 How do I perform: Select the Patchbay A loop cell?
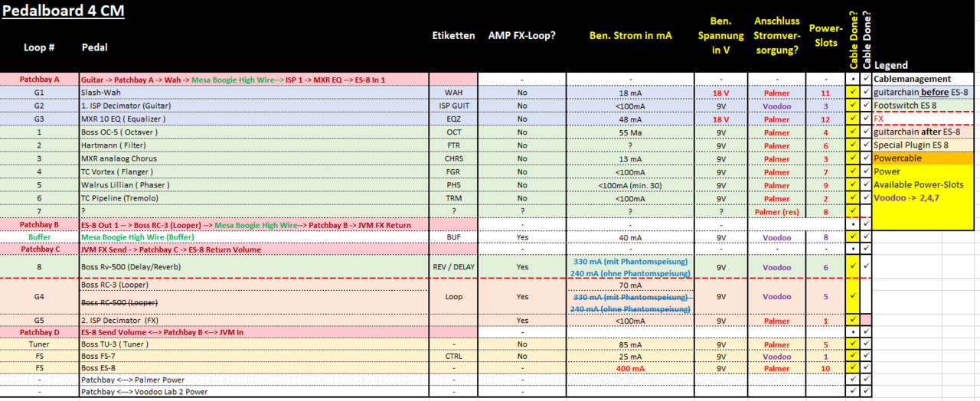click(39, 79)
